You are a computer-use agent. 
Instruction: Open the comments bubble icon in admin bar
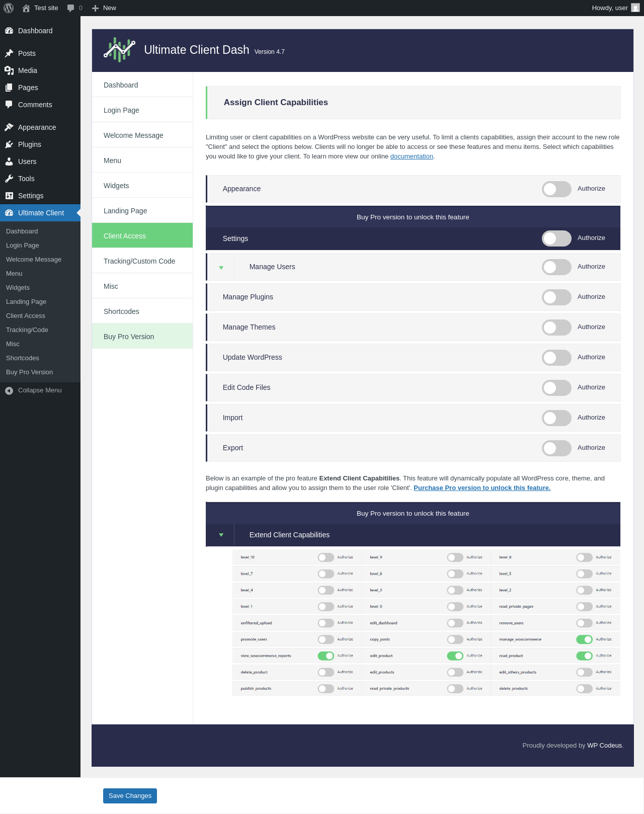point(71,8)
